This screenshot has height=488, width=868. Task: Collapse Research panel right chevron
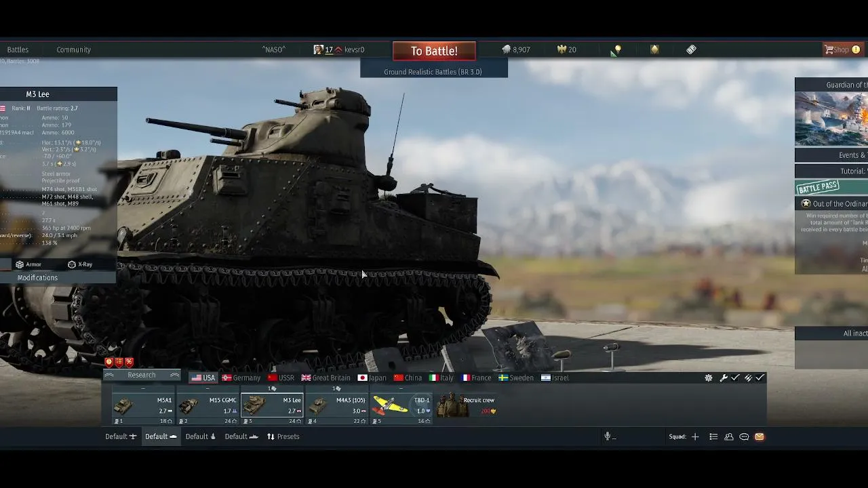[175, 375]
